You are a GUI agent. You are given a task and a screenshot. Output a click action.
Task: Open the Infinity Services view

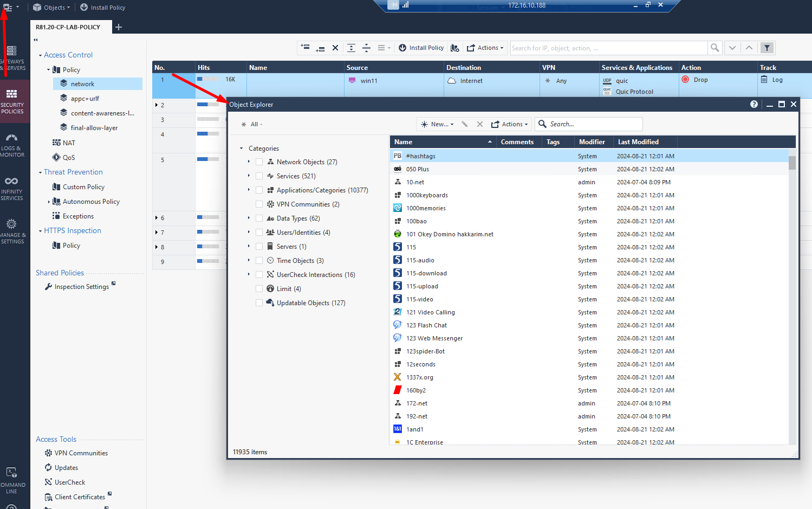coord(12,188)
